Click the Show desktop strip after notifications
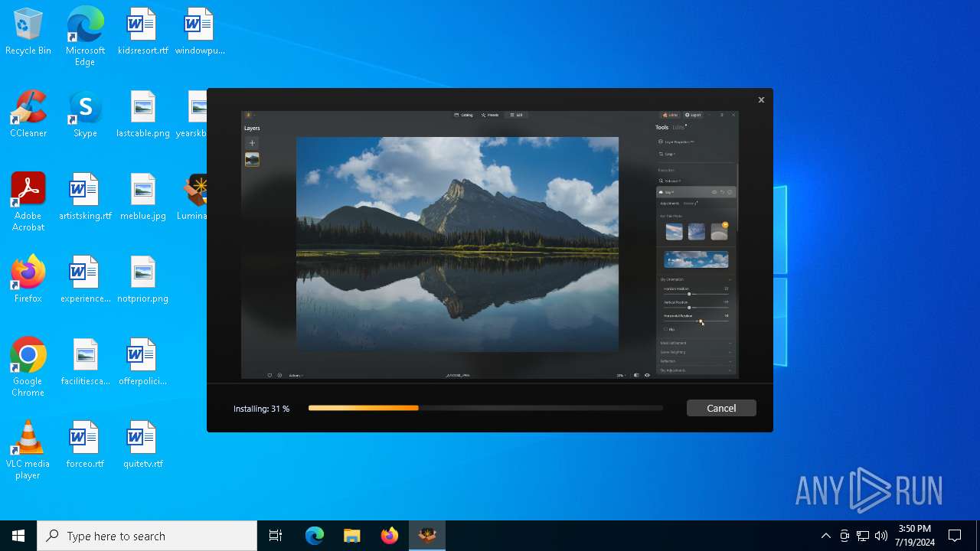This screenshot has height=551, width=980. point(978,536)
